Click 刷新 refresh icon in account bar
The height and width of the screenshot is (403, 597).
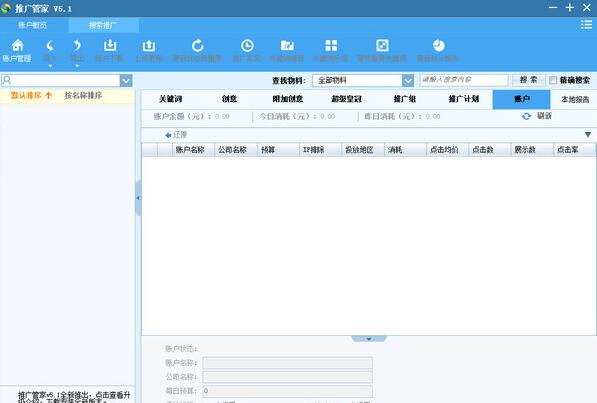(526, 116)
